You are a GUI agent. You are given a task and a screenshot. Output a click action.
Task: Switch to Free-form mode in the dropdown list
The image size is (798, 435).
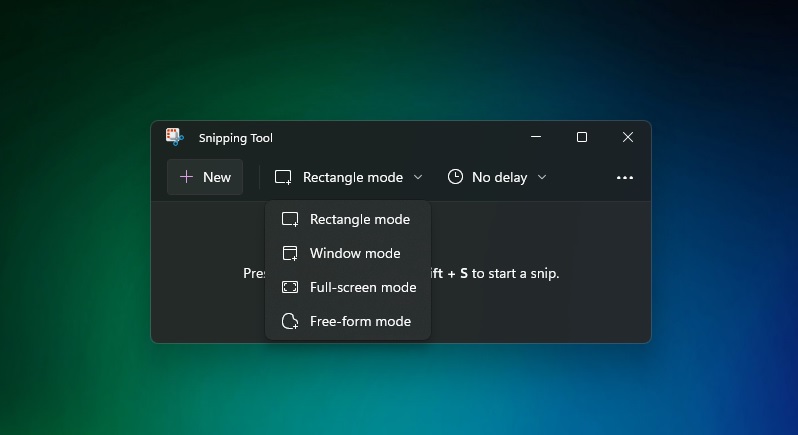coord(360,321)
